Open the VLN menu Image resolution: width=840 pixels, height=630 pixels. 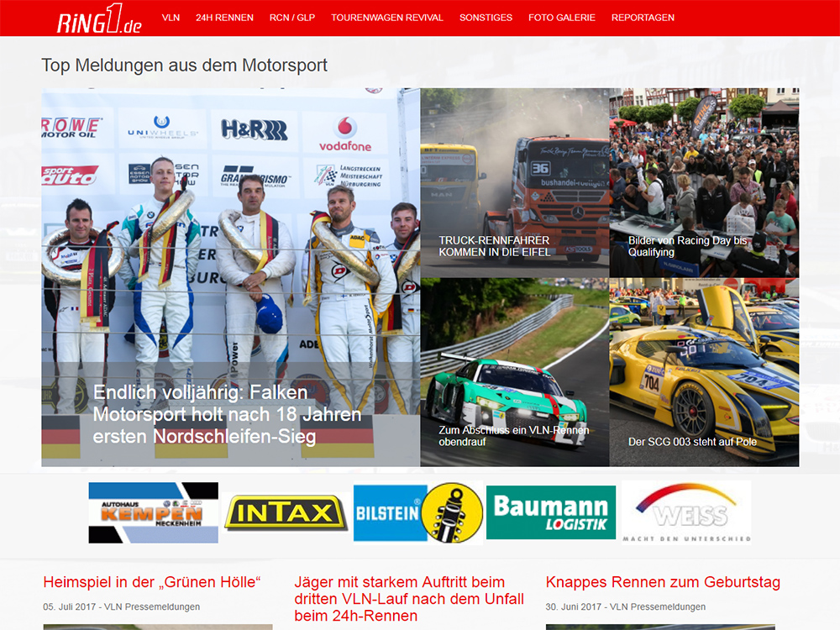pyautogui.click(x=171, y=18)
